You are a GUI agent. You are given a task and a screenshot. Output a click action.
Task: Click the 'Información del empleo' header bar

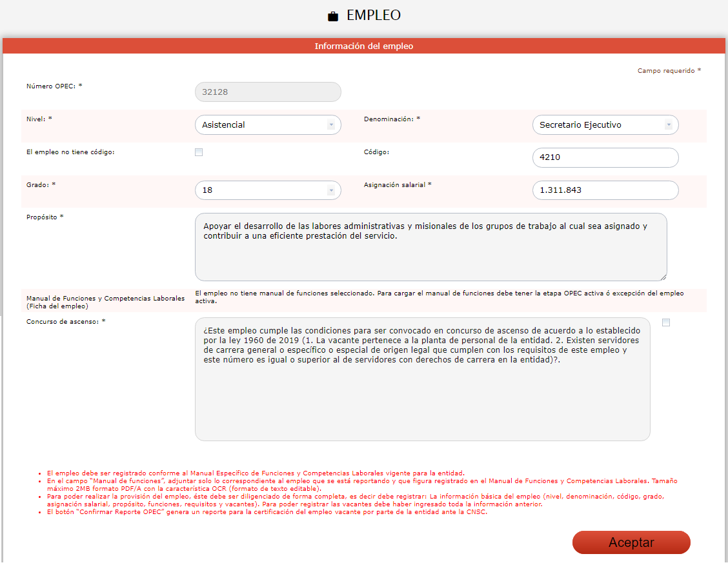364,46
